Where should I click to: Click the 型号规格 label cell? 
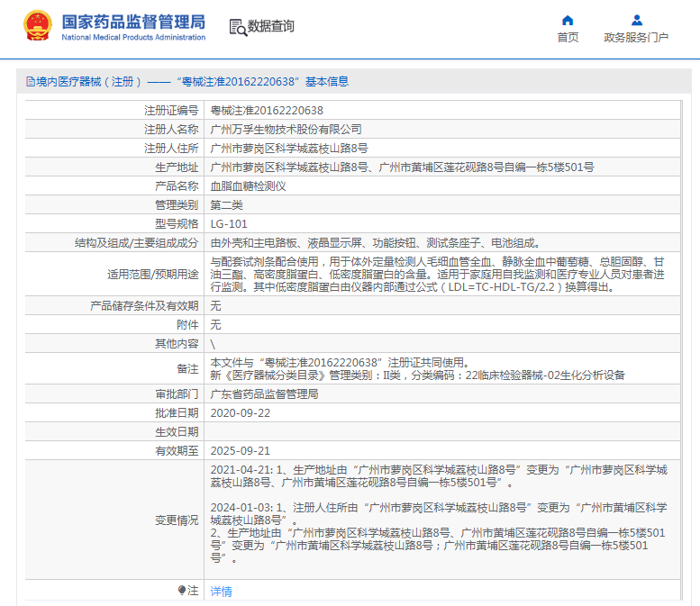[x=114, y=223]
